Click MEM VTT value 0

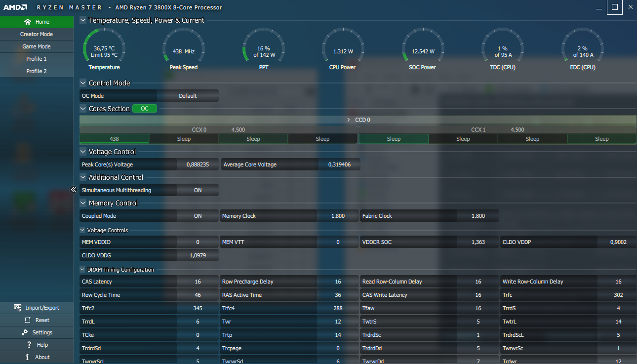tap(338, 242)
